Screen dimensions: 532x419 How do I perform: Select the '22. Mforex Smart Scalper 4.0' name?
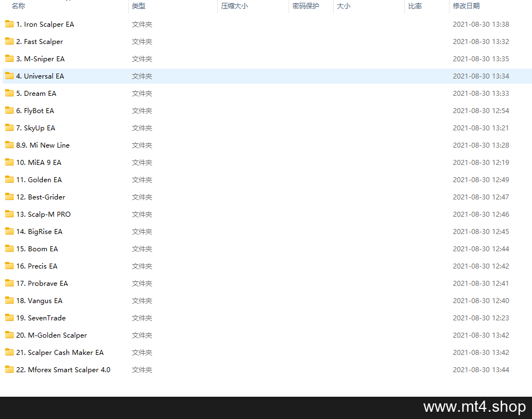[x=63, y=370]
